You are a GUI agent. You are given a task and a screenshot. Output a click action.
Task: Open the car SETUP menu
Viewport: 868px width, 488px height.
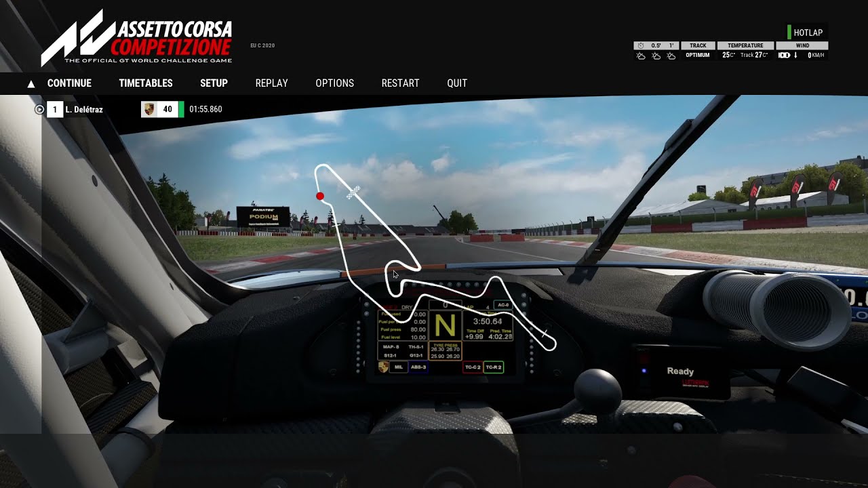(x=214, y=83)
